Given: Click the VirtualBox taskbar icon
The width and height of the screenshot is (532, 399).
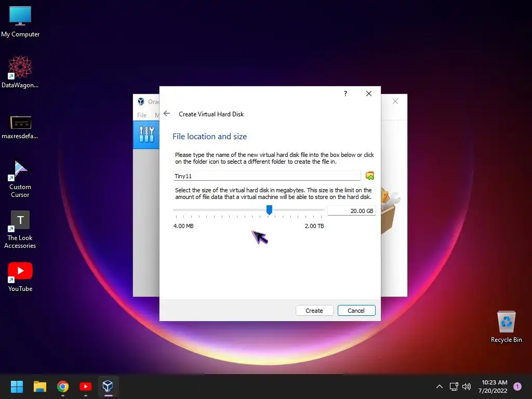Looking at the screenshot, I should [108, 387].
